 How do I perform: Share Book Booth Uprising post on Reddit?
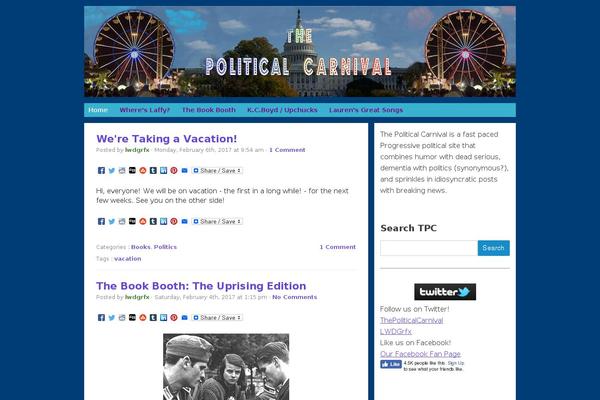122,317
